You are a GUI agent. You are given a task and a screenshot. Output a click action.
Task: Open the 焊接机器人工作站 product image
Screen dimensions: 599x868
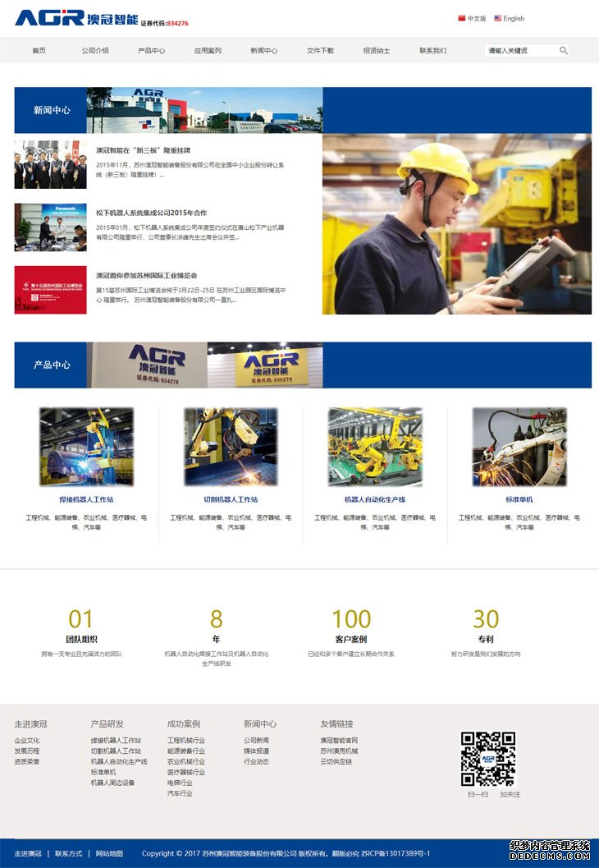coord(86,447)
